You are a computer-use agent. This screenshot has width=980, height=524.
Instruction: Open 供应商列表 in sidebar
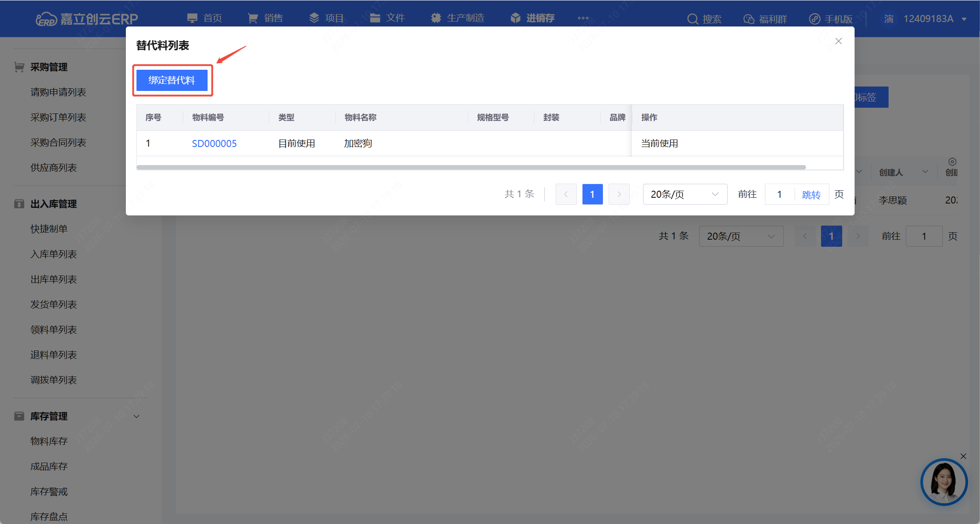pos(53,168)
